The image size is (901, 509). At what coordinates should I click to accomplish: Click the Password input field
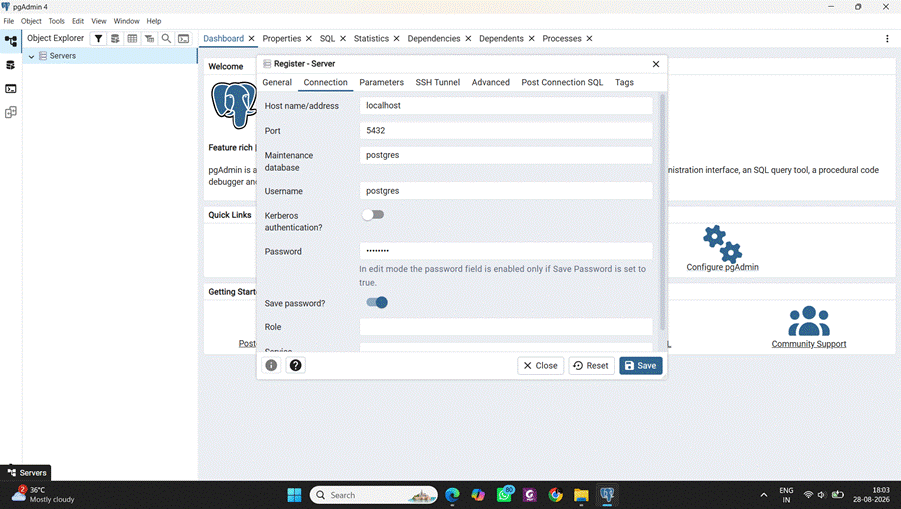506,251
